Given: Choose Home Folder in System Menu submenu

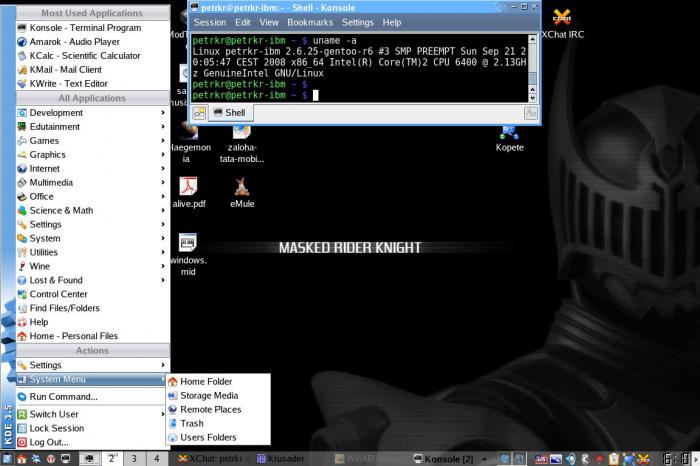Looking at the screenshot, I should coord(218,382).
